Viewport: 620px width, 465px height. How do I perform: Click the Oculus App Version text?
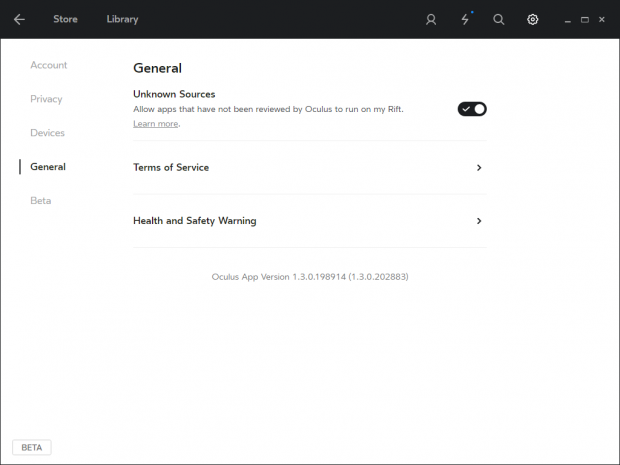[310, 276]
